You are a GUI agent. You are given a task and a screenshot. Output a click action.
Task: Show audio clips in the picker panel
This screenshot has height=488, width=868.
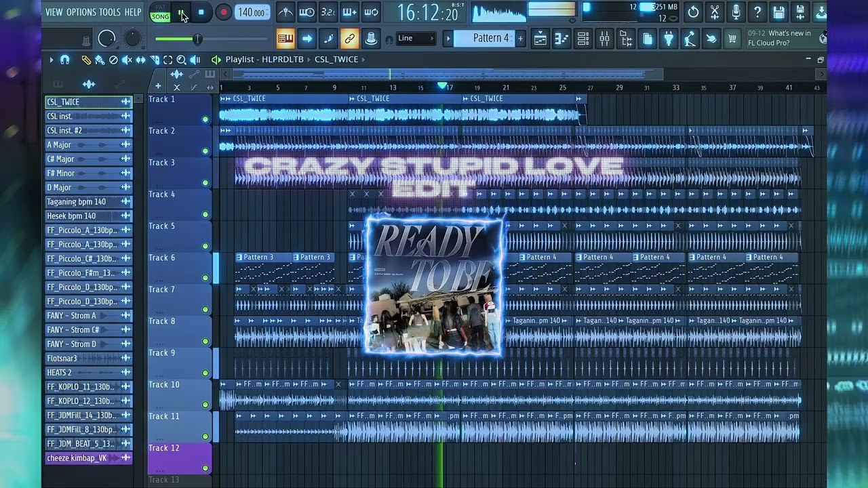click(x=89, y=84)
